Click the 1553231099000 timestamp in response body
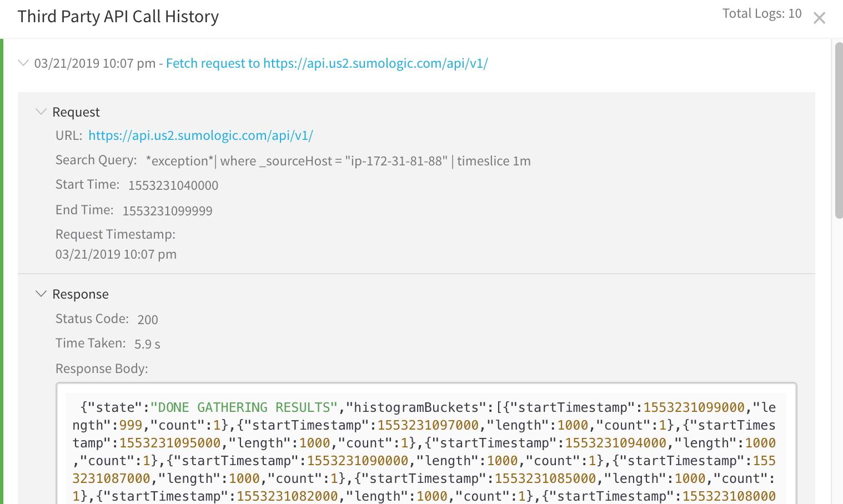Image resolution: width=843 pixels, height=504 pixels. pos(694,407)
